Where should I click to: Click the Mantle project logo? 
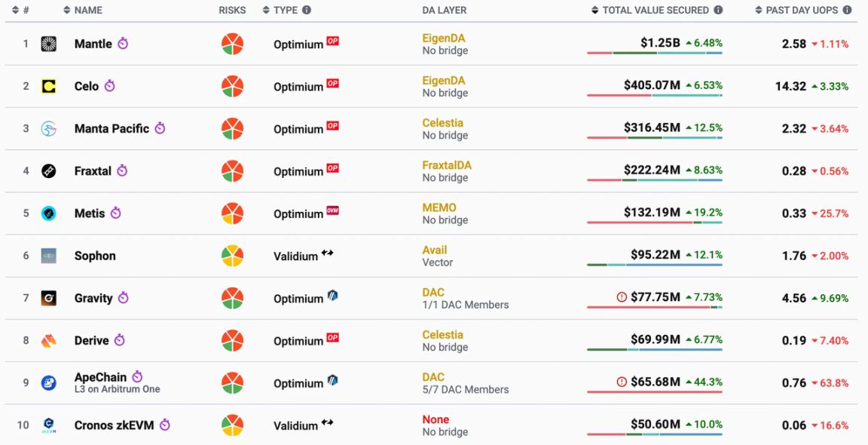(x=49, y=44)
